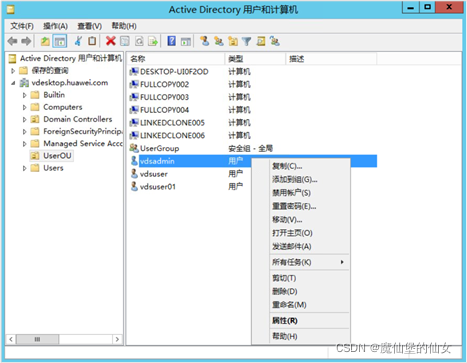Choose 移动(V)... from the context menu
The width and height of the screenshot is (467, 363).
(301, 219)
